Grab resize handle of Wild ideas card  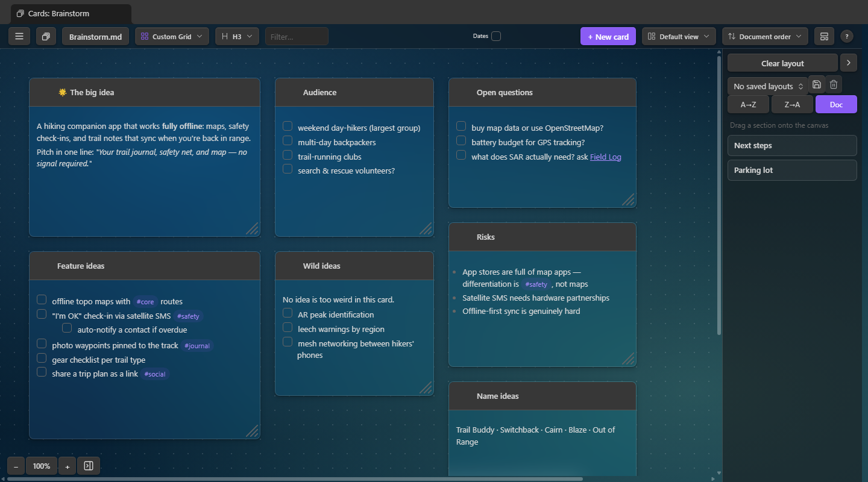(426, 387)
